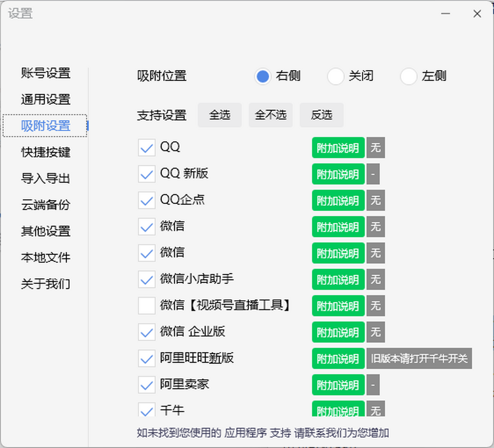This screenshot has width=494, height=448.
Task: Click the 无 tag beside QQ企点
Action: [375, 200]
